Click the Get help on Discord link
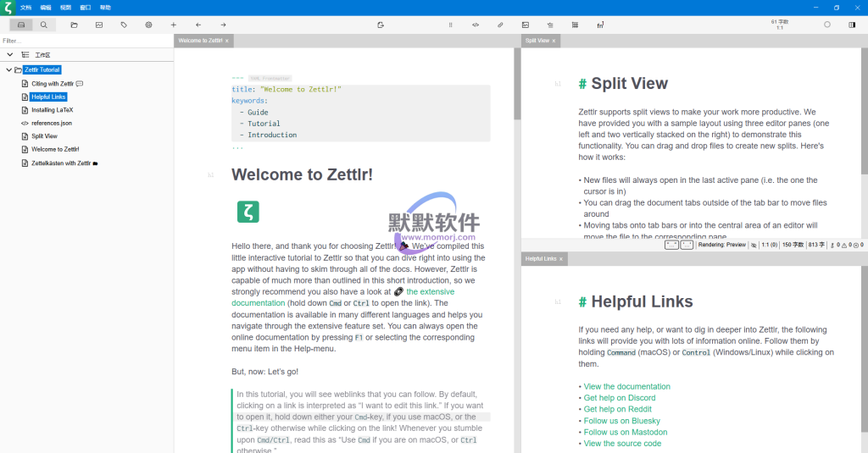 click(619, 398)
